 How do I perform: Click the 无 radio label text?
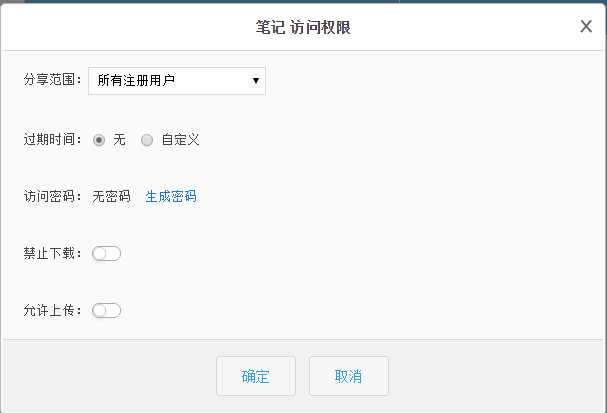tap(119, 140)
